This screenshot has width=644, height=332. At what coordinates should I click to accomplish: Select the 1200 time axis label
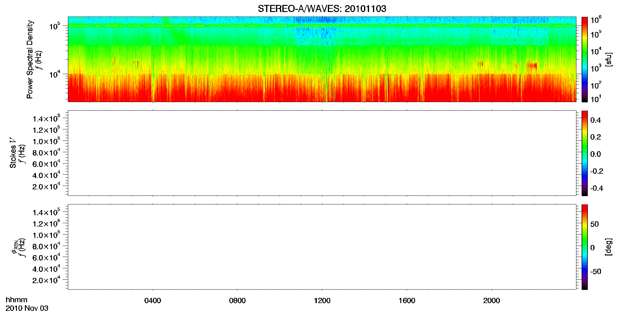point(322,301)
